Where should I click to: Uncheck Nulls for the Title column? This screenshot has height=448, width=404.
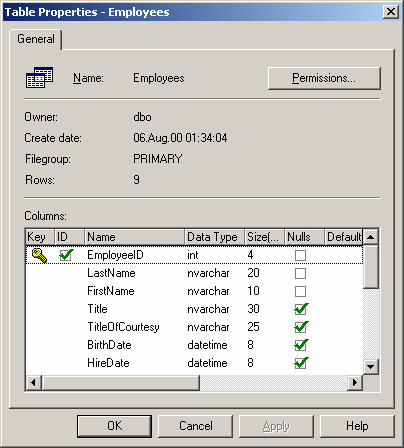tap(301, 309)
